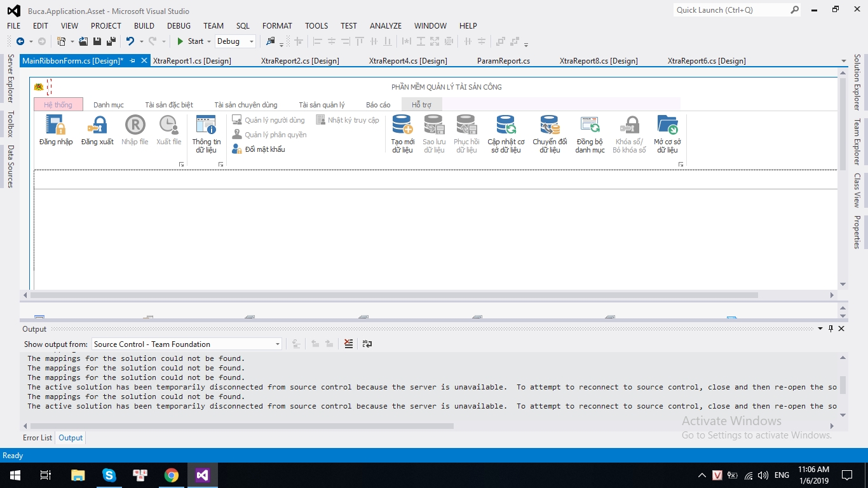Select the Danh mục ribbon tab
868x488 pixels.
click(x=109, y=104)
